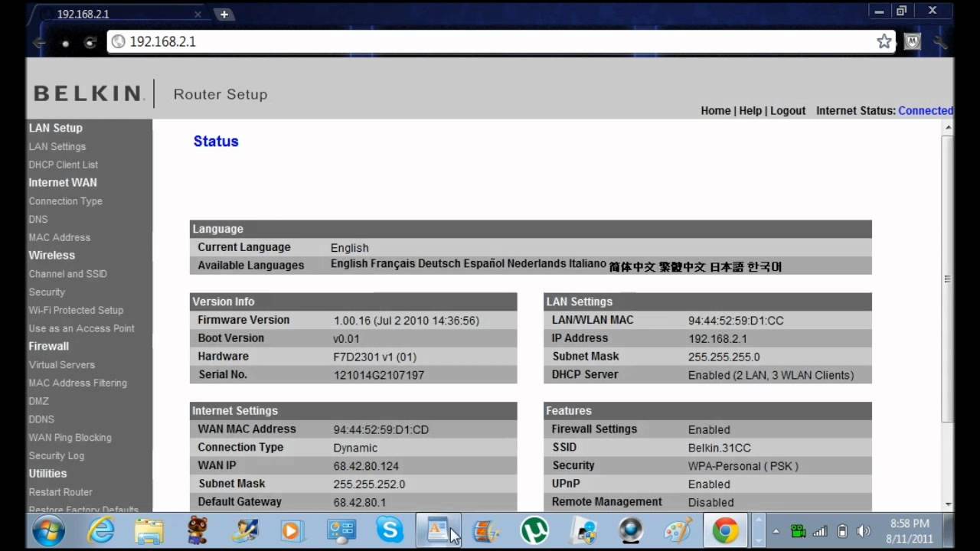Open Virtual Servers under Firewall
980x551 pixels.
pos(62,365)
